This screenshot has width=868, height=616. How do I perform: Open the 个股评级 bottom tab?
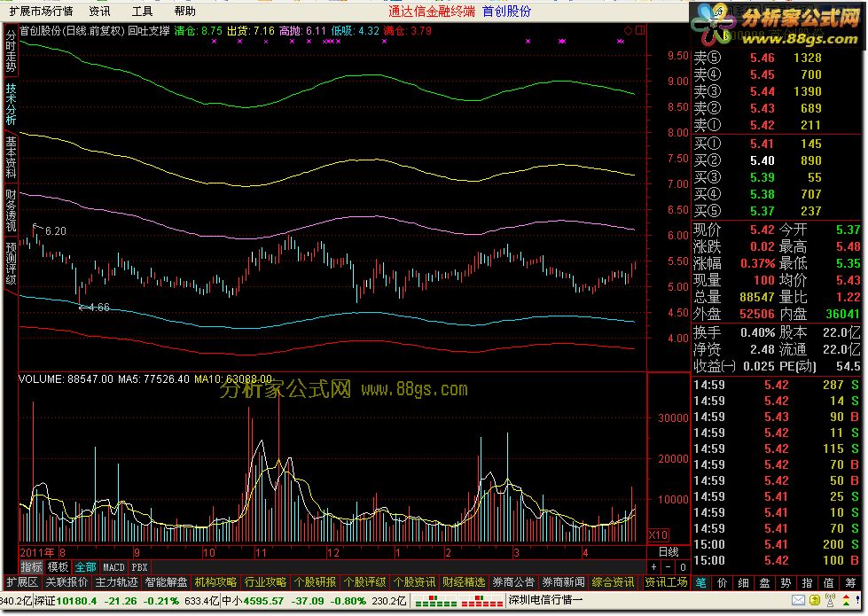pos(364,582)
